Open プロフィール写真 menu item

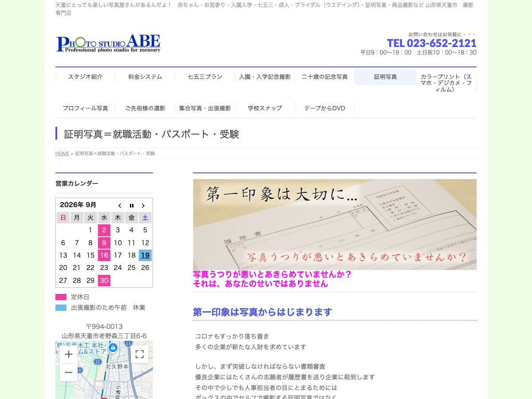(85, 108)
